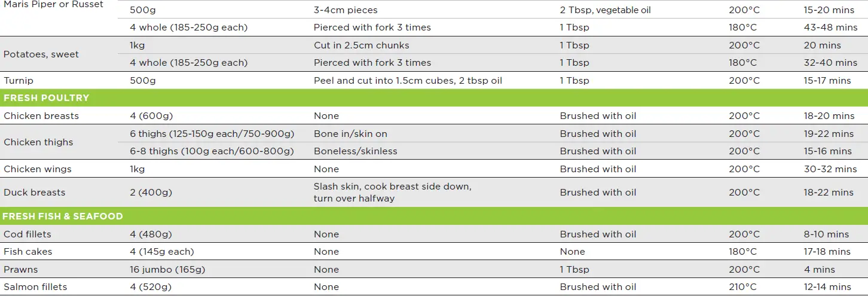Image resolution: width=868 pixels, height=296 pixels.
Task: Select the "43-48 mins" cook time
Action: coord(830,28)
